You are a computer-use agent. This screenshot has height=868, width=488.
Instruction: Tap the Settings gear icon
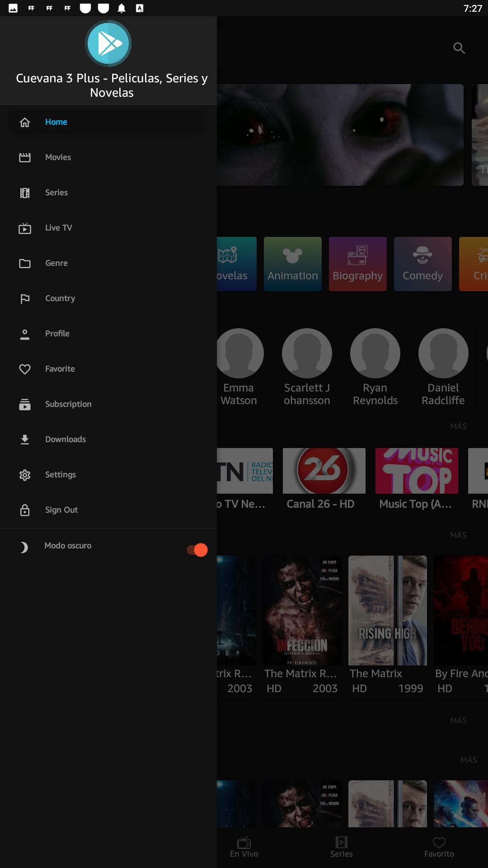[25, 475]
